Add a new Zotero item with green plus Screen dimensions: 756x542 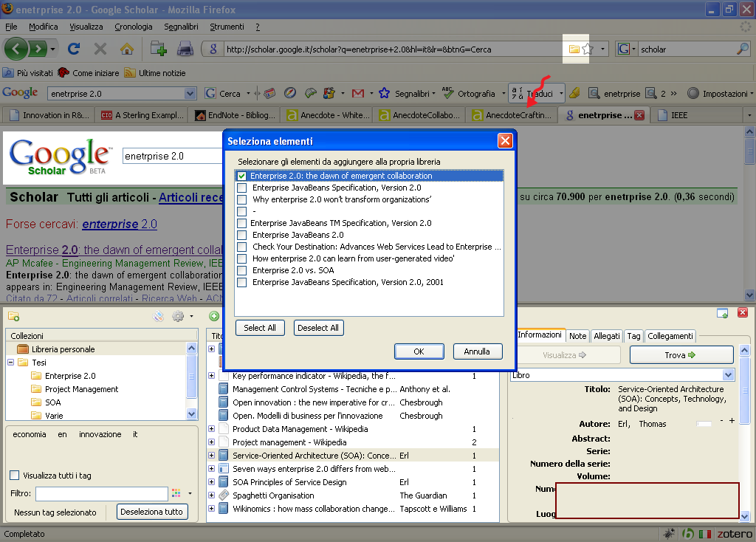[x=214, y=316]
